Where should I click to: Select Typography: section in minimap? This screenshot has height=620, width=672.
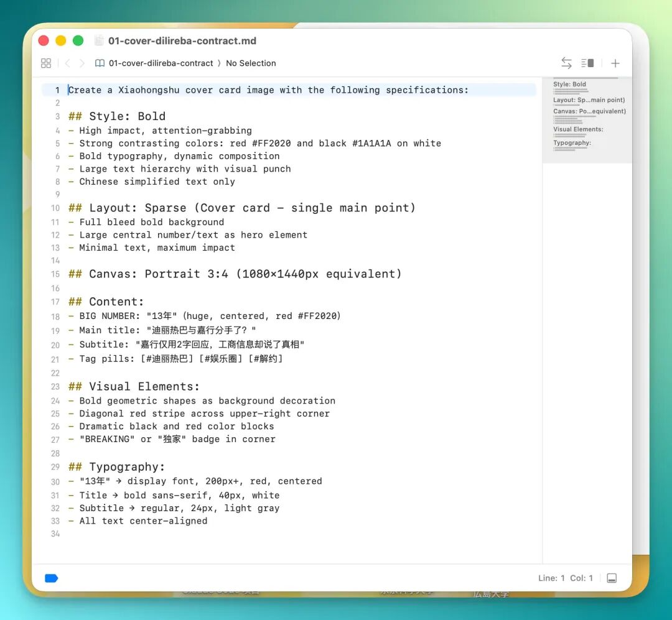(x=572, y=143)
